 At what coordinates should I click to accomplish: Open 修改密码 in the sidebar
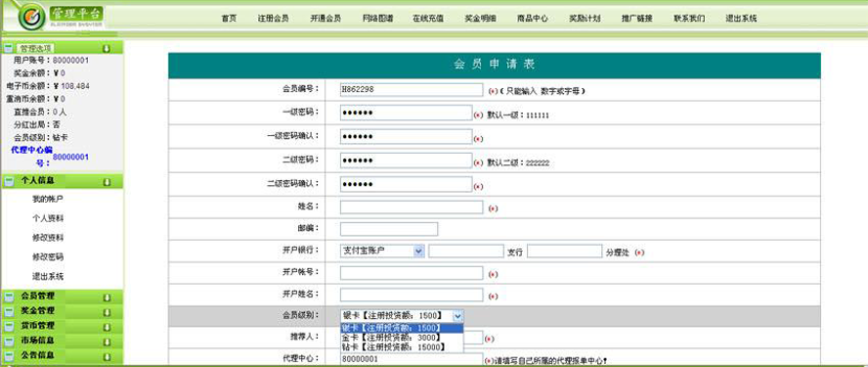coord(48,257)
